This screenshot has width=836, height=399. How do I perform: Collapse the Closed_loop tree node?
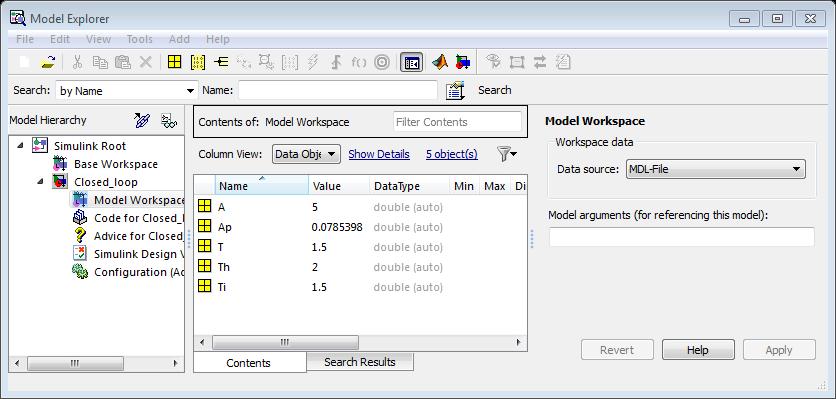pyautogui.click(x=41, y=181)
